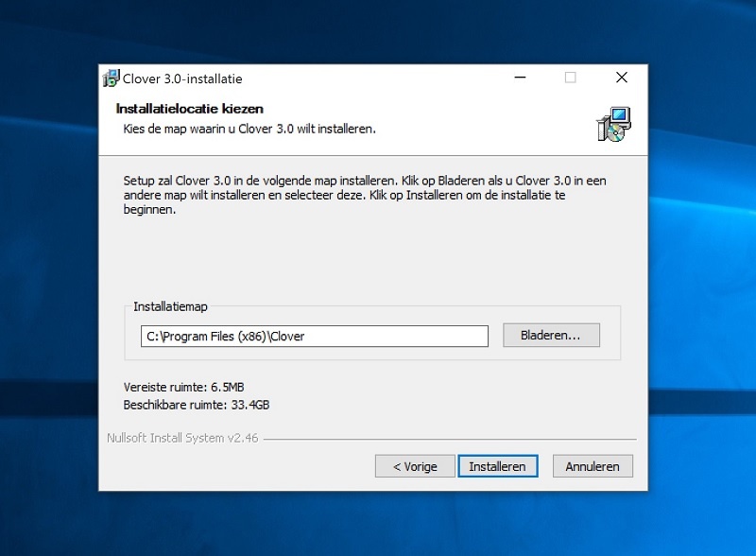The height and width of the screenshot is (556, 756).
Task: Close the Clover installer window
Action: pos(622,78)
